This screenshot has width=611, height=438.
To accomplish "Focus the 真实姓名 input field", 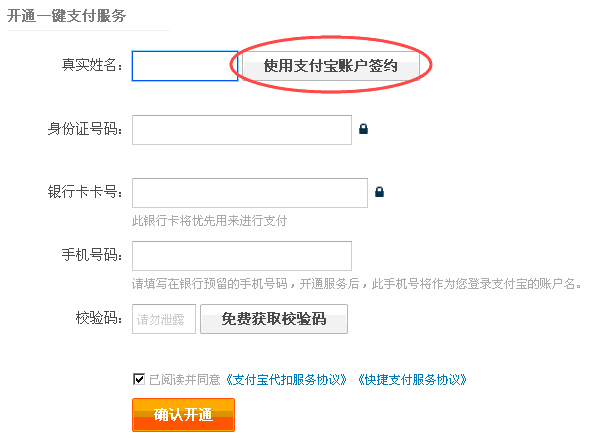I will tap(184, 66).
